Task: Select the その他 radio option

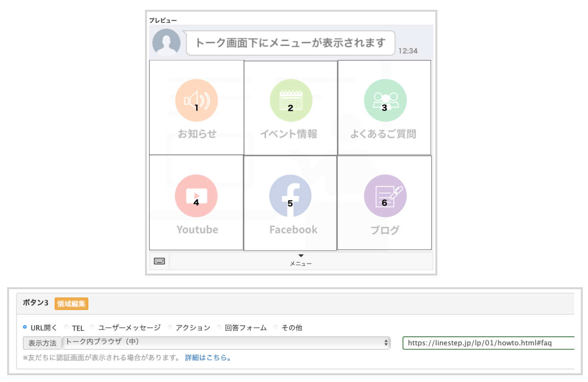Action: (276, 327)
